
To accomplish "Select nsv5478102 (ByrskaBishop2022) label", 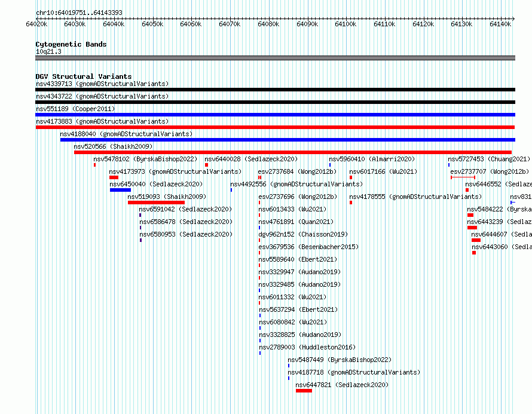I will [145, 159].
